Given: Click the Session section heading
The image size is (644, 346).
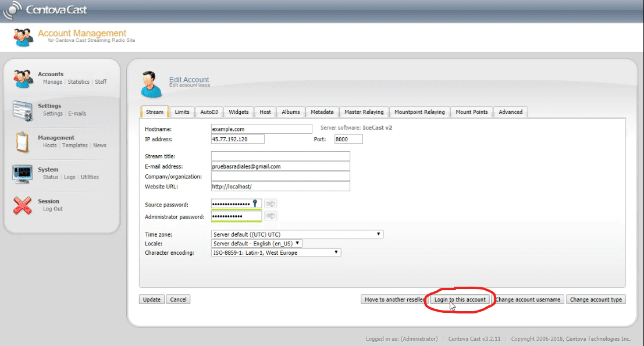Looking at the screenshot, I should 48,201.
